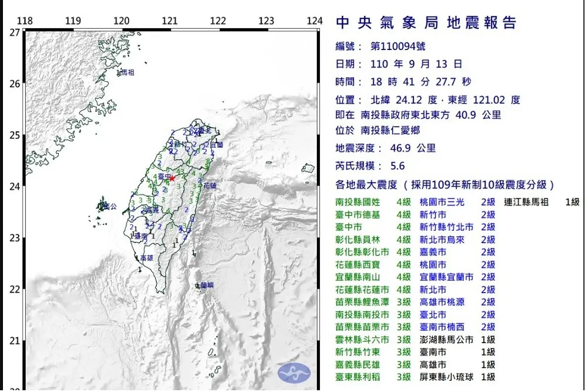The image size is (588, 392).
Task: Click the latitude axis label 27
Action: pyautogui.click(x=15, y=33)
